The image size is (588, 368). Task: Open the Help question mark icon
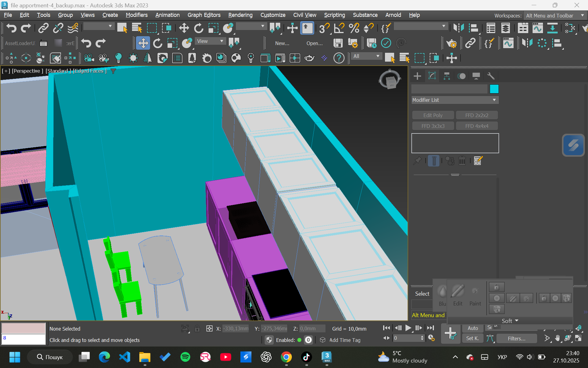339,58
